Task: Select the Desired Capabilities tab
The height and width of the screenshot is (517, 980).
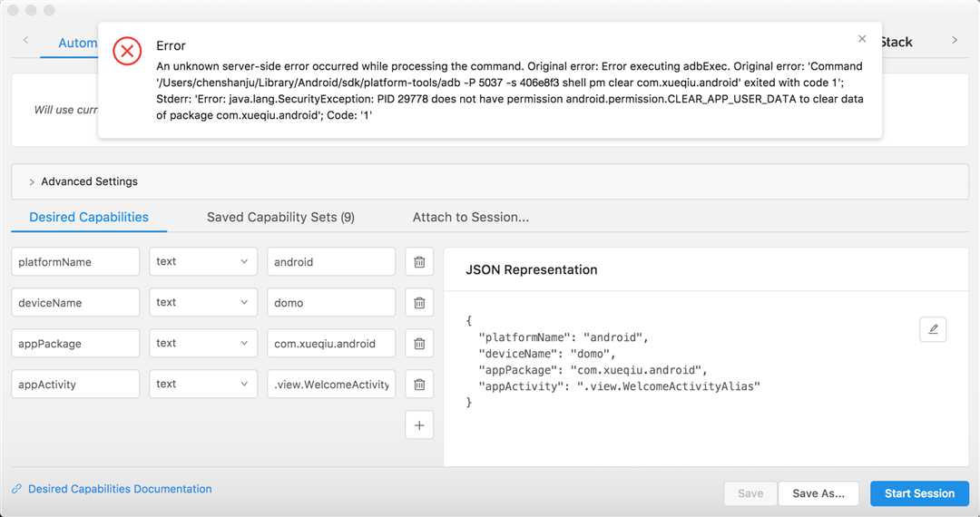Action: pyautogui.click(x=89, y=218)
